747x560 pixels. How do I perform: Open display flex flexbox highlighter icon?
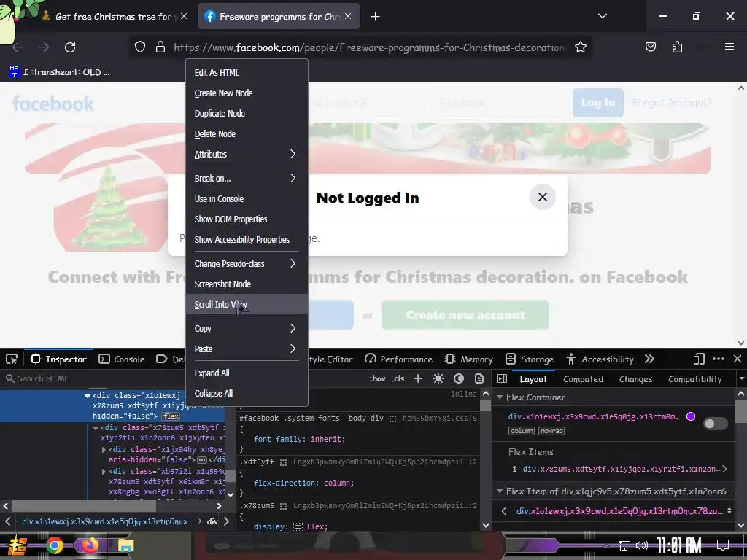click(x=298, y=526)
